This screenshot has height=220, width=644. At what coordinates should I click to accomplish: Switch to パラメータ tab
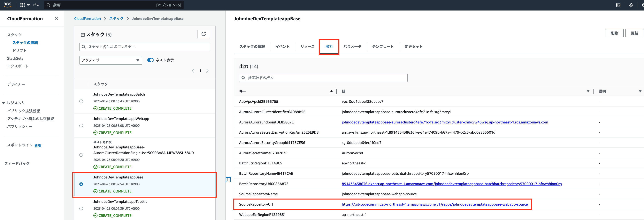(352, 47)
